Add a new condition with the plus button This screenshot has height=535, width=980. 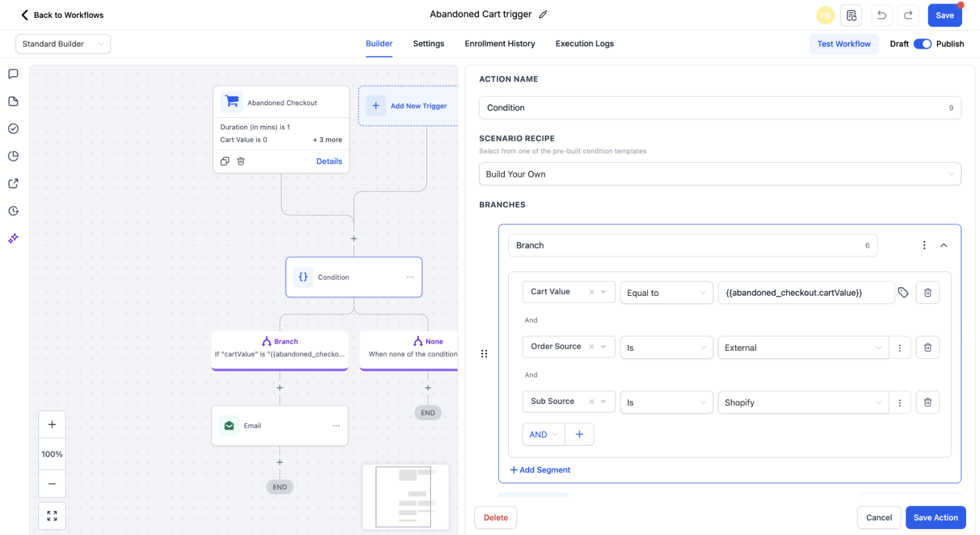pos(580,434)
